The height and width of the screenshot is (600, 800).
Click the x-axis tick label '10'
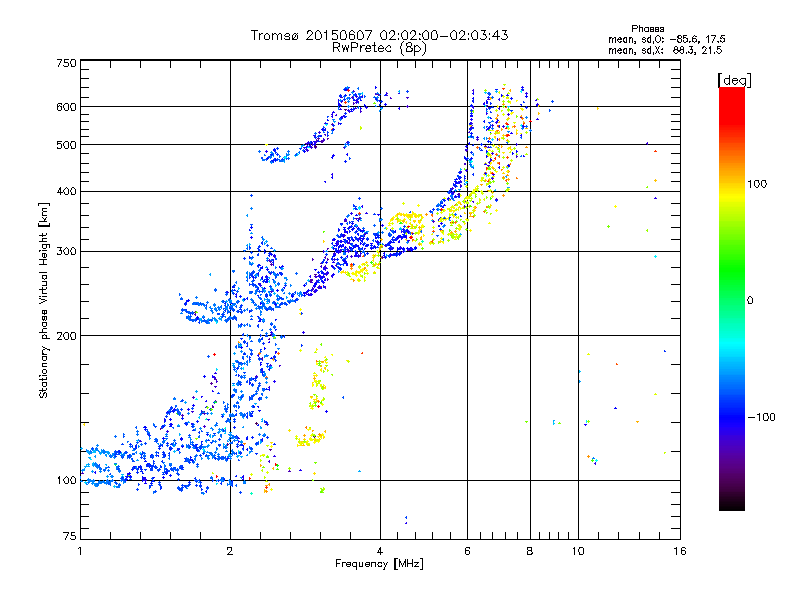(578, 551)
